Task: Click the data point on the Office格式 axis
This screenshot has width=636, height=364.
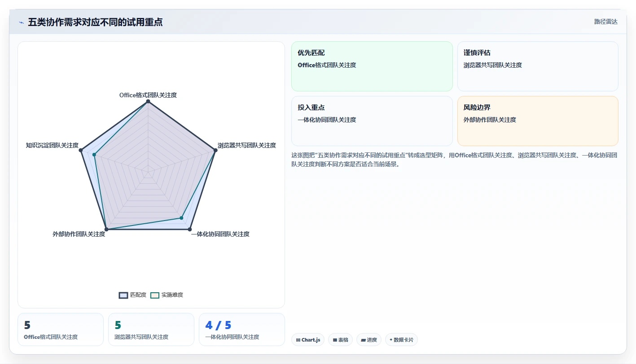Action: point(148,101)
